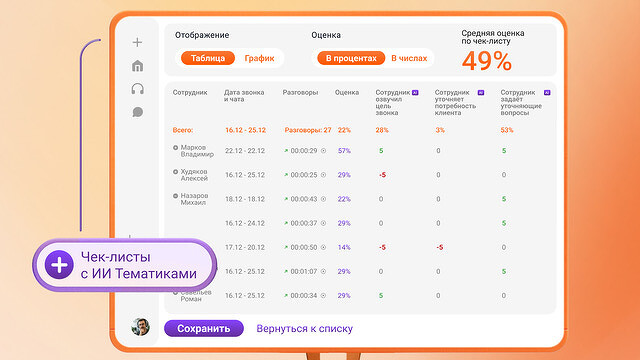This screenshot has height=360, width=640.
Task: Click the Дата звонка и чата header
Action: [244, 96]
